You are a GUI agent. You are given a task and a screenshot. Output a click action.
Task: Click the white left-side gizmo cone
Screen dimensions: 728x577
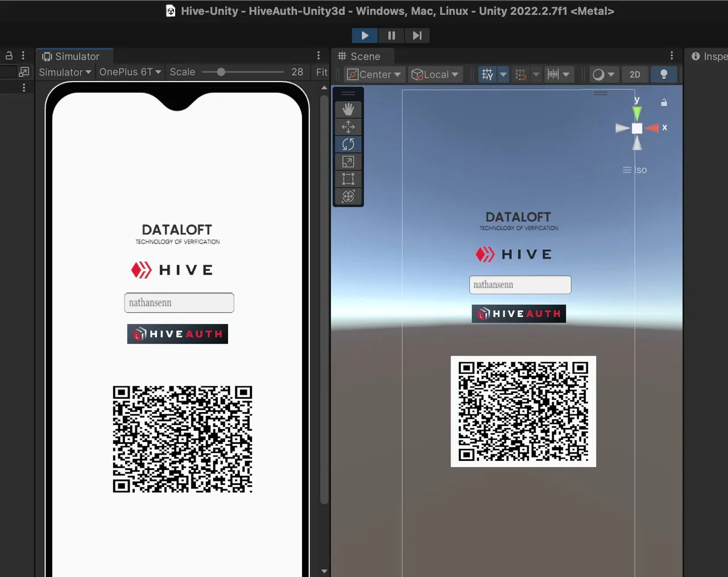point(623,128)
